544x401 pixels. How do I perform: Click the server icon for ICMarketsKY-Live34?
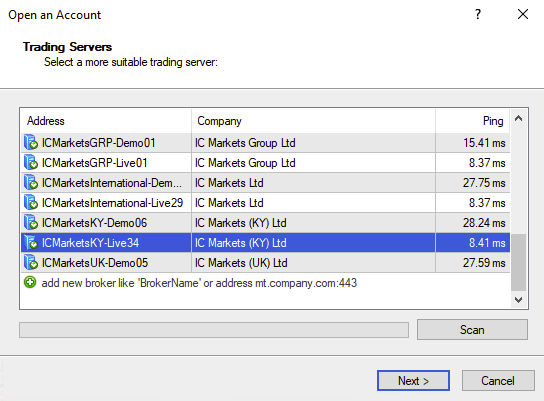click(x=31, y=242)
